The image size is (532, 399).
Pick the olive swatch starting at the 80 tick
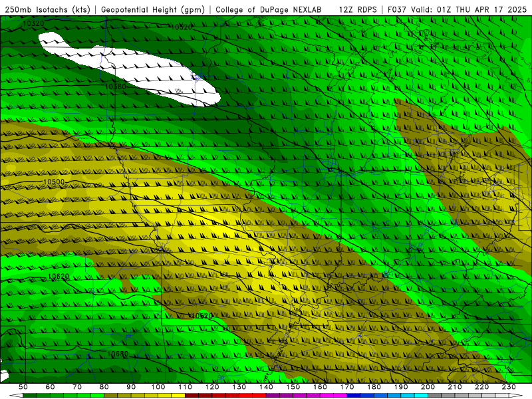[110, 395]
